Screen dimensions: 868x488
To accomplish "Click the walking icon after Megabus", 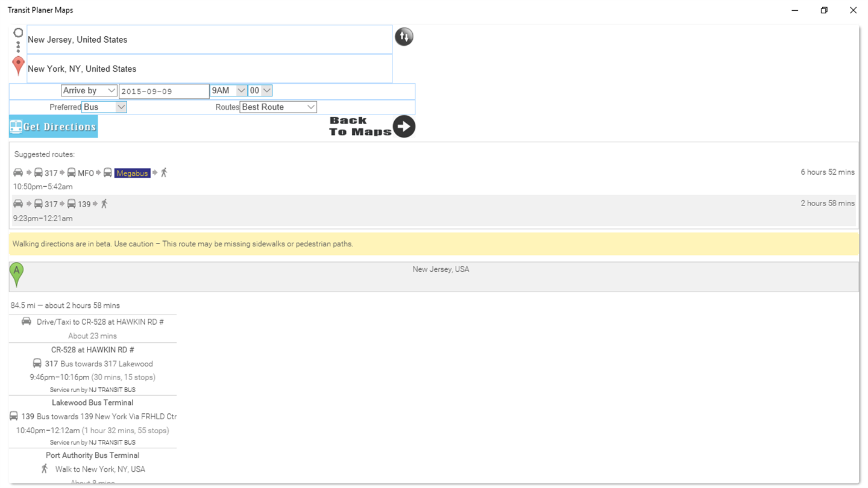I will click(x=163, y=173).
